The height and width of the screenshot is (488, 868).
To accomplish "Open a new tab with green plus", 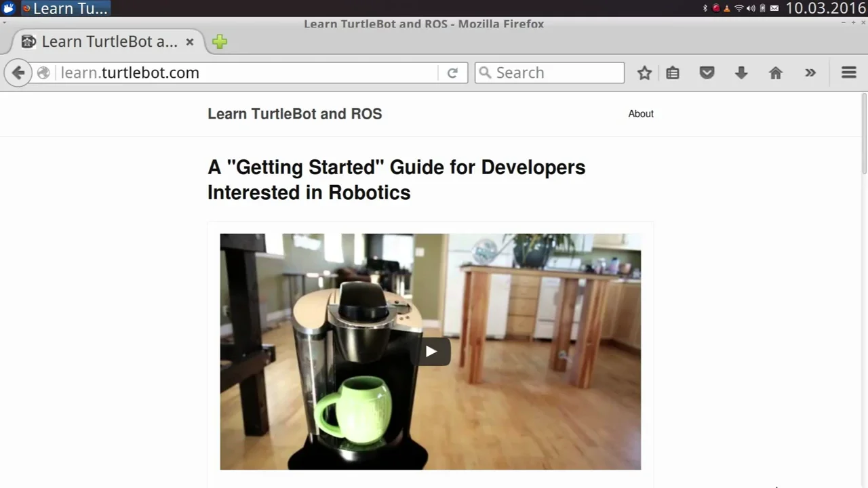I will coord(219,42).
